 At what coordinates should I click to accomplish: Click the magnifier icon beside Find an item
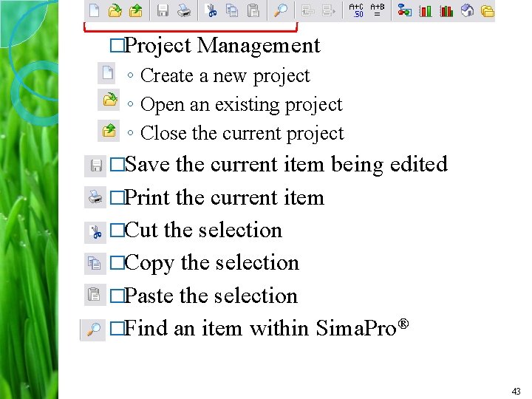pyautogui.click(x=94, y=329)
